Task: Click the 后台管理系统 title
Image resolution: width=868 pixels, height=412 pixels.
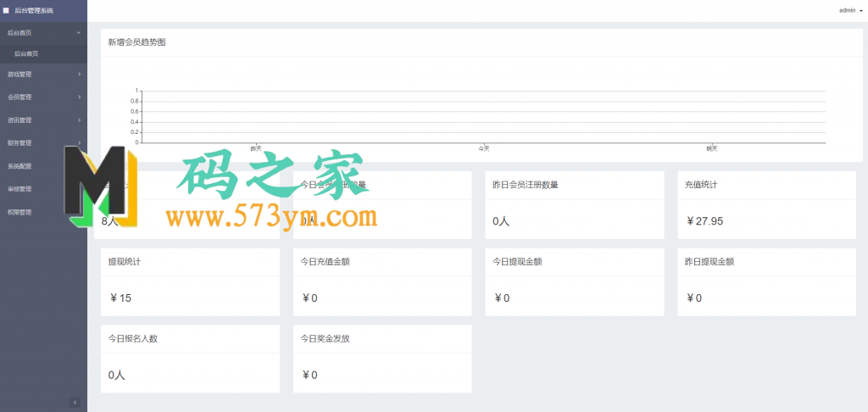Action: (34, 10)
